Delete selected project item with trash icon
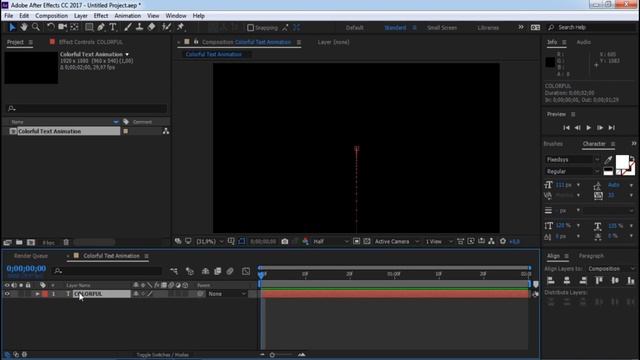The image size is (640, 360). [66, 242]
